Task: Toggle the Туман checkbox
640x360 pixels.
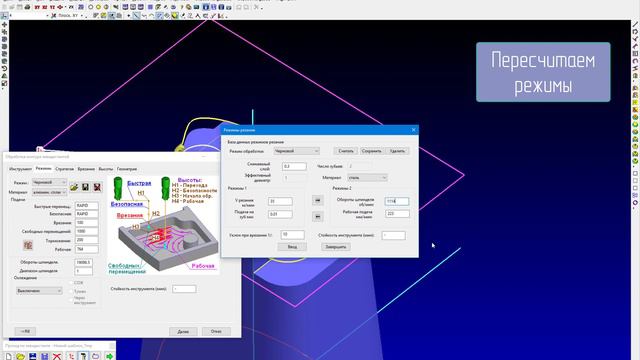Action: (71, 291)
